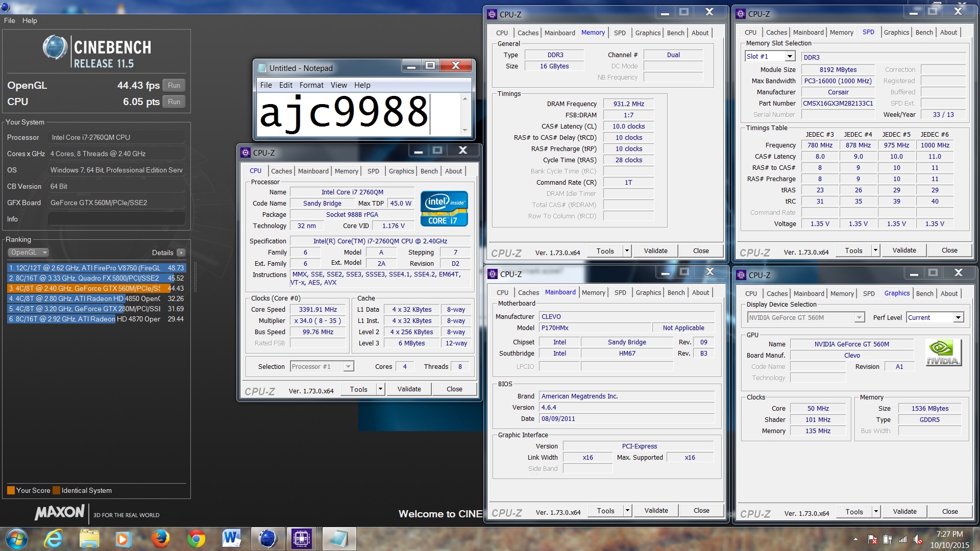This screenshot has height=551, width=980.
Task: Open the OpenGL ranking dropdown in Cinebench
Action: [28, 252]
